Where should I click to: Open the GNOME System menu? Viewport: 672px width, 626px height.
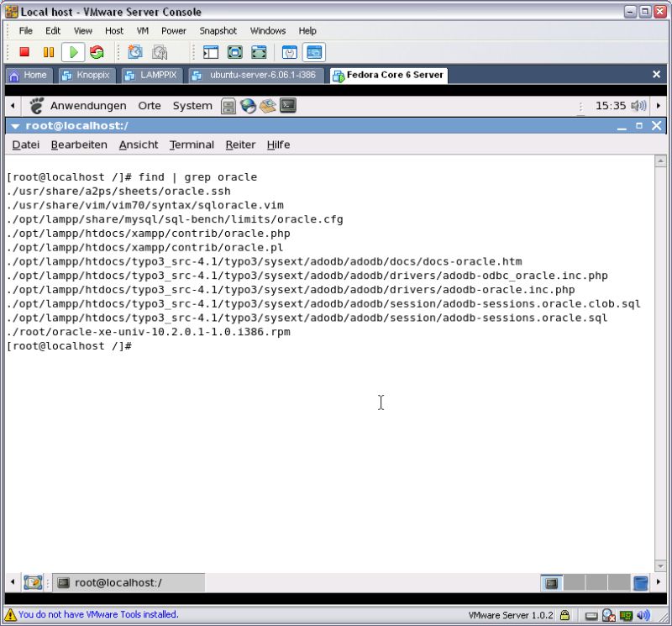(192, 106)
